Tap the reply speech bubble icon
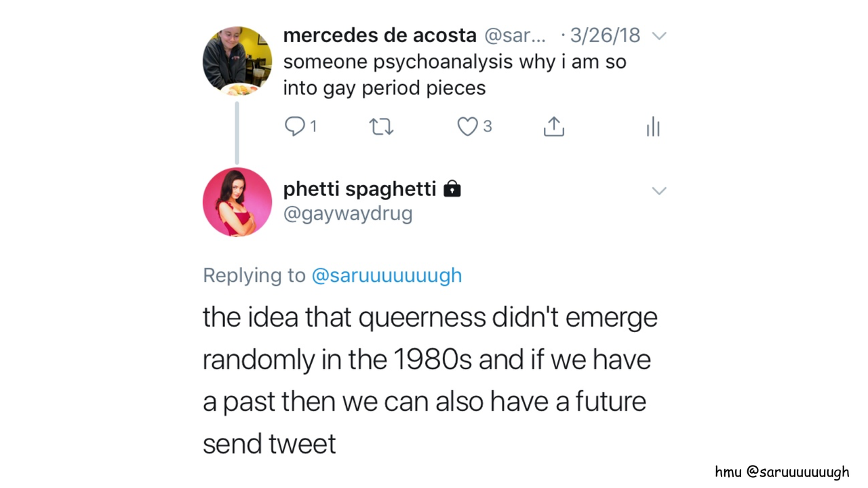868x488 pixels. pyautogui.click(x=295, y=127)
